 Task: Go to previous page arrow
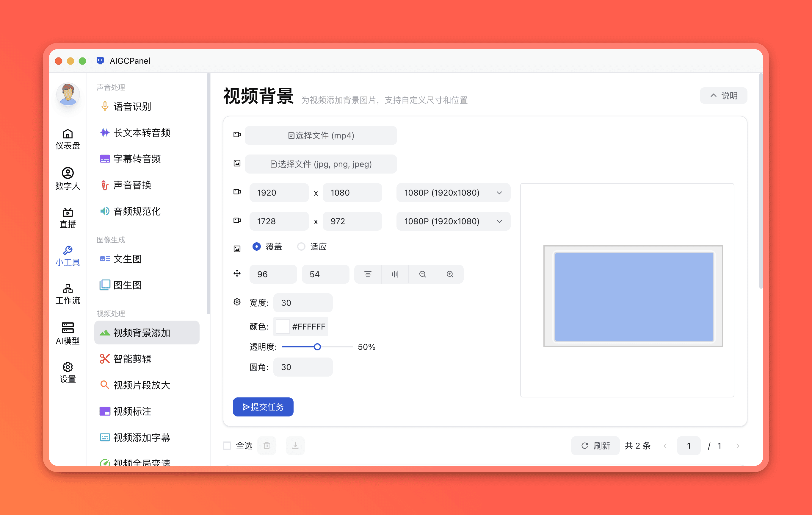point(665,446)
